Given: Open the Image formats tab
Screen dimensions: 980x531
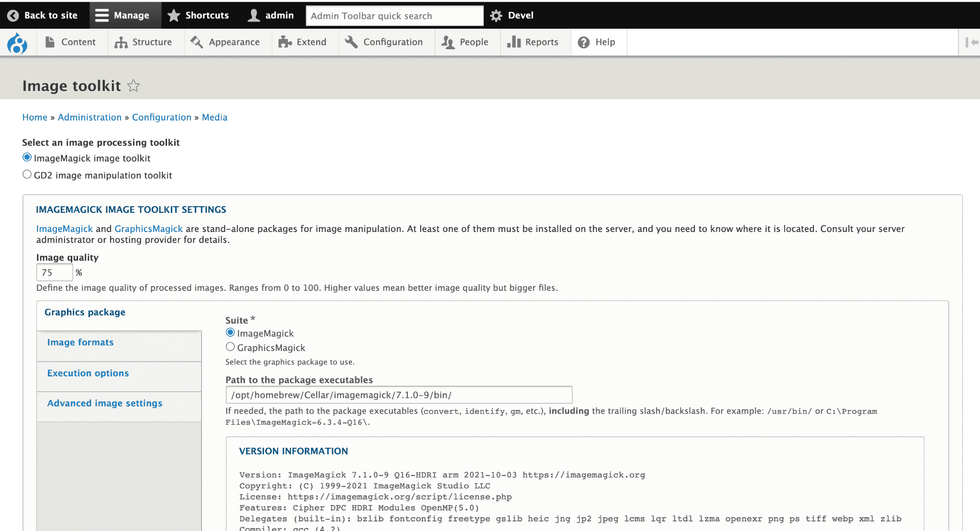Looking at the screenshot, I should click(x=80, y=343).
